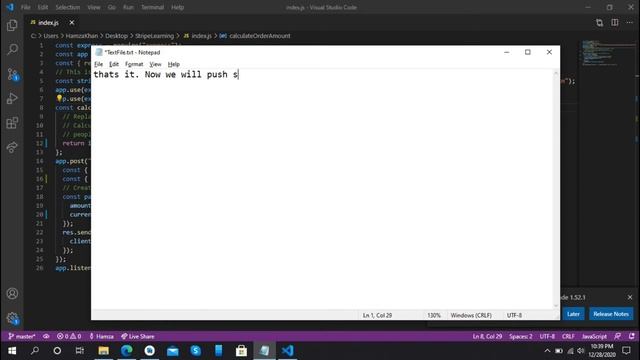This screenshot has width=640, height=360.
Task: Click the Release Notes button
Action: point(611,314)
